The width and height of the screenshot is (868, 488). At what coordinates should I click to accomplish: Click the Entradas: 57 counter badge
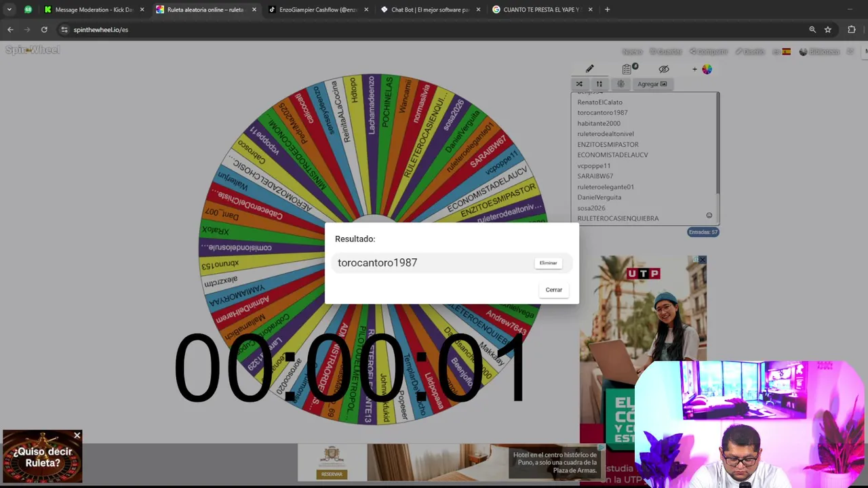coord(703,232)
